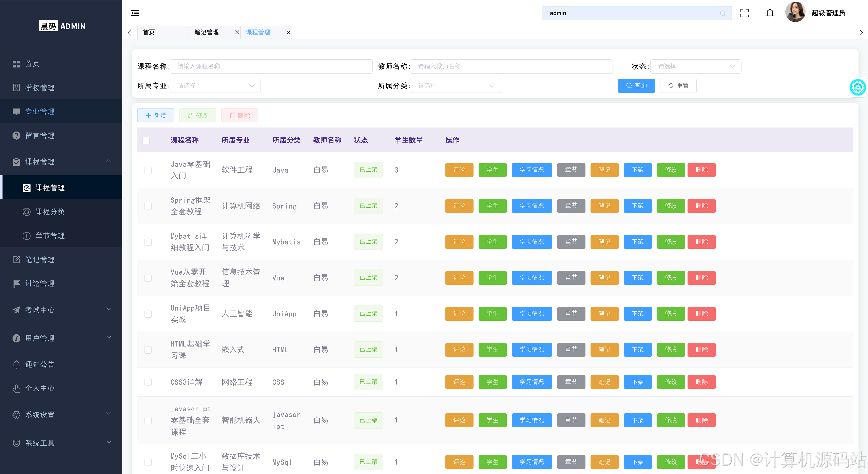Click the admin user avatar
Screen dimensions: 868x474
click(795, 12)
